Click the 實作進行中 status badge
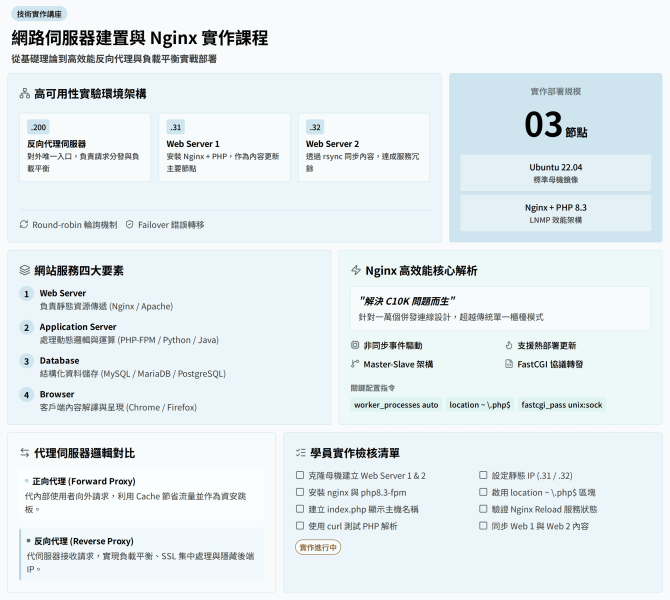Image resolution: width=670 pixels, height=600 pixels. (x=318, y=547)
